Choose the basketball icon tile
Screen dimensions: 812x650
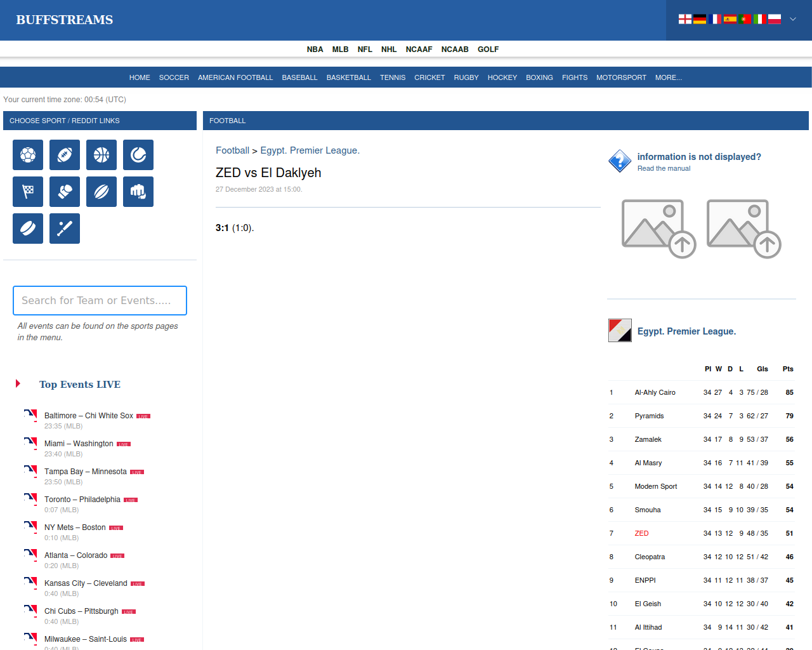tap(101, 155)
